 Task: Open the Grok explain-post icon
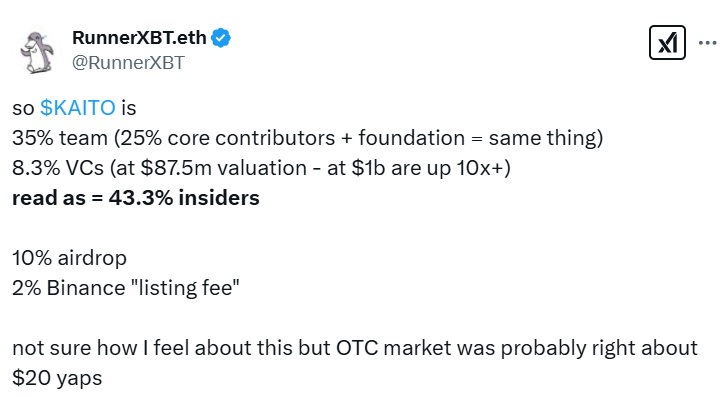tap(667, 43)
